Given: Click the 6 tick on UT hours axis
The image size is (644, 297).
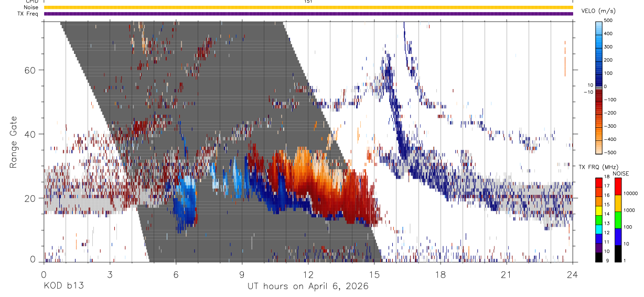Looking at the screenshot, I should tap(176, 274).
